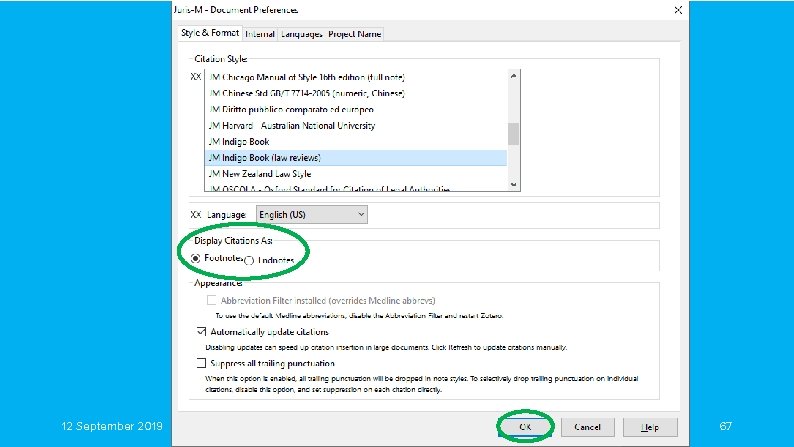Select JM Diritto pubblico comparato ed europeo
Viewport: 794px width, 447px height.
(356, 110)
